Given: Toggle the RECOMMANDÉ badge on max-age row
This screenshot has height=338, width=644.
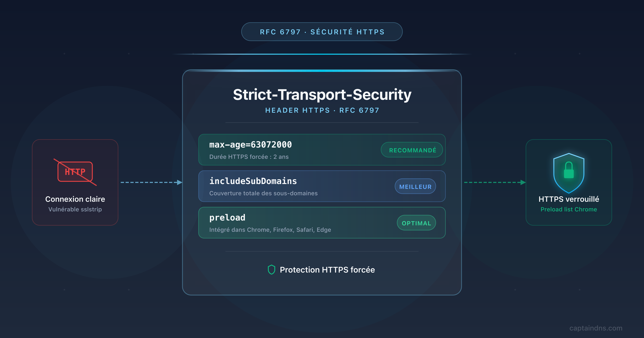Looking at the screenshot, I should click(411, 150).
